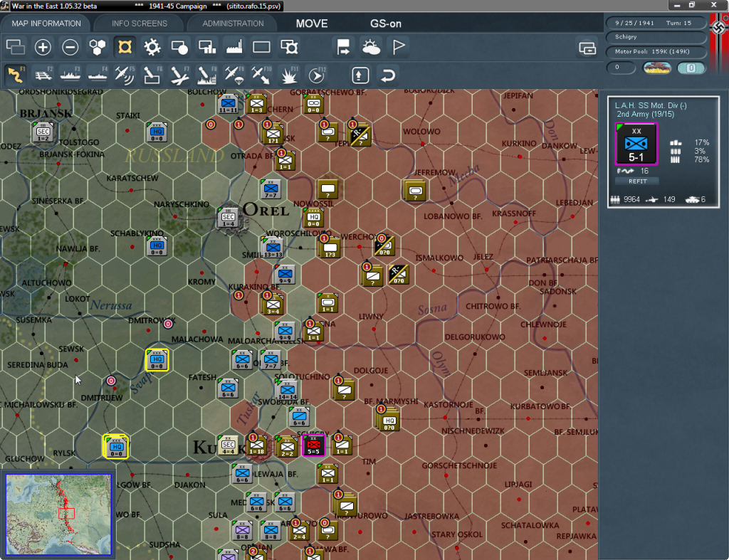This screenshot has width=729, height=560.
Task: Open L.A.H. SS Mot. Div unit details
Action: click(651, 105)
